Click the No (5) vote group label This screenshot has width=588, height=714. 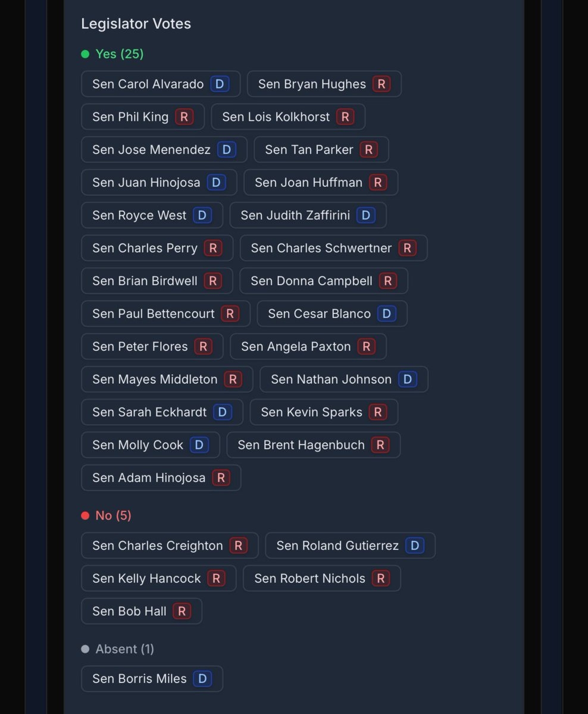pos(113,515)
